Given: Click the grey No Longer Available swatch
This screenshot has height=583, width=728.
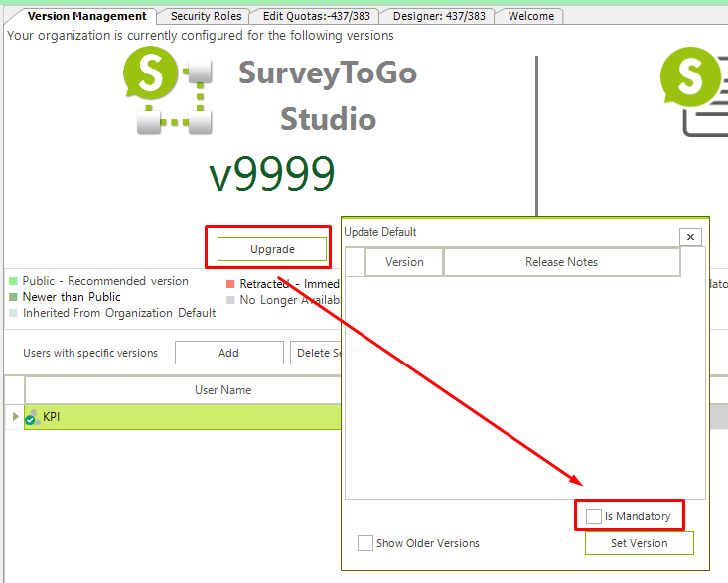Looking at the screenshot, I should [x=230, y=300].
